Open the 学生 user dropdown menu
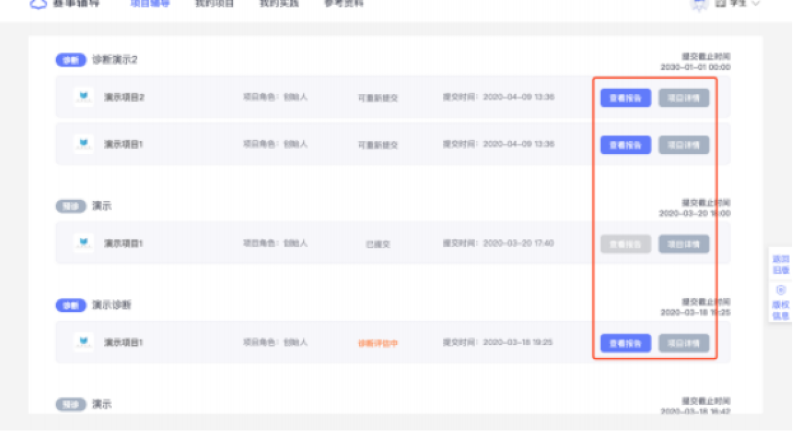This screenshot has height=441, width=800. (738, 4)
